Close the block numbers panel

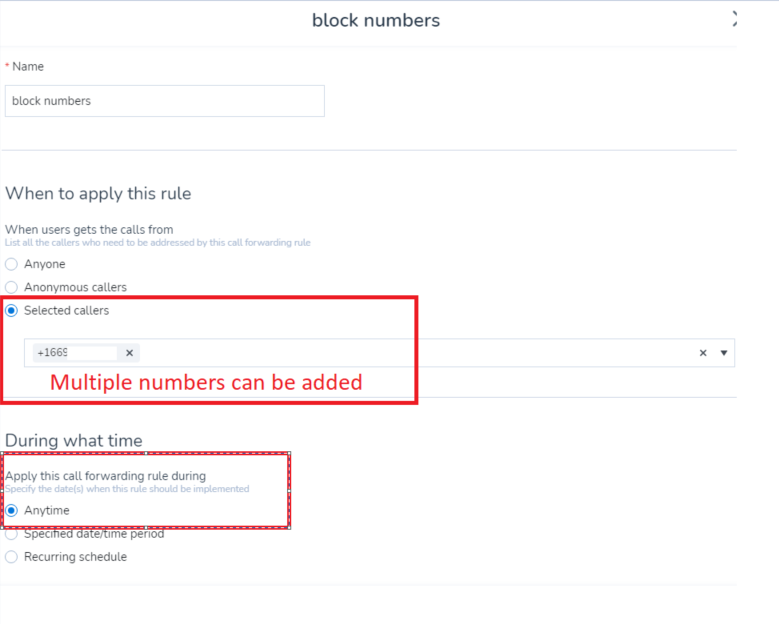pyautogui.click(x=734, y=19)
